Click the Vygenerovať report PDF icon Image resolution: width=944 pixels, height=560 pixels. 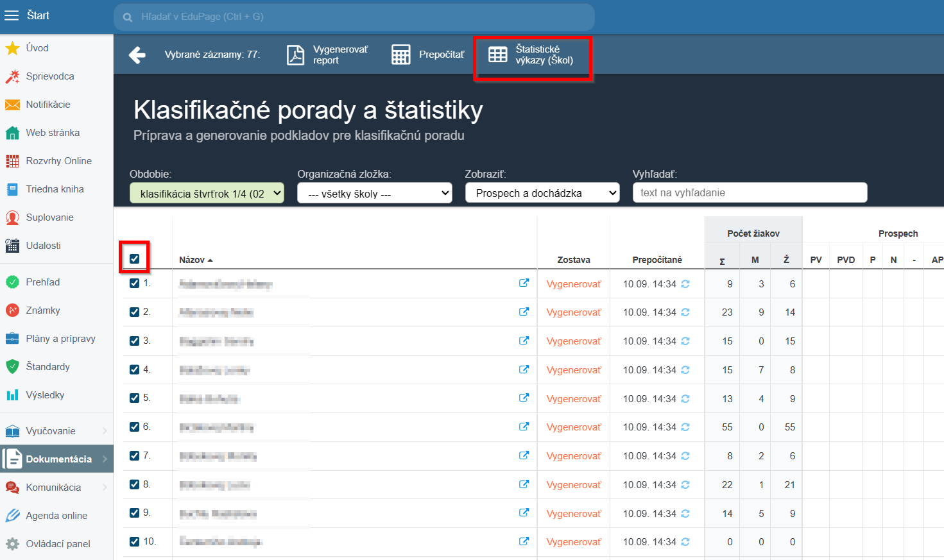coord(295,55)
